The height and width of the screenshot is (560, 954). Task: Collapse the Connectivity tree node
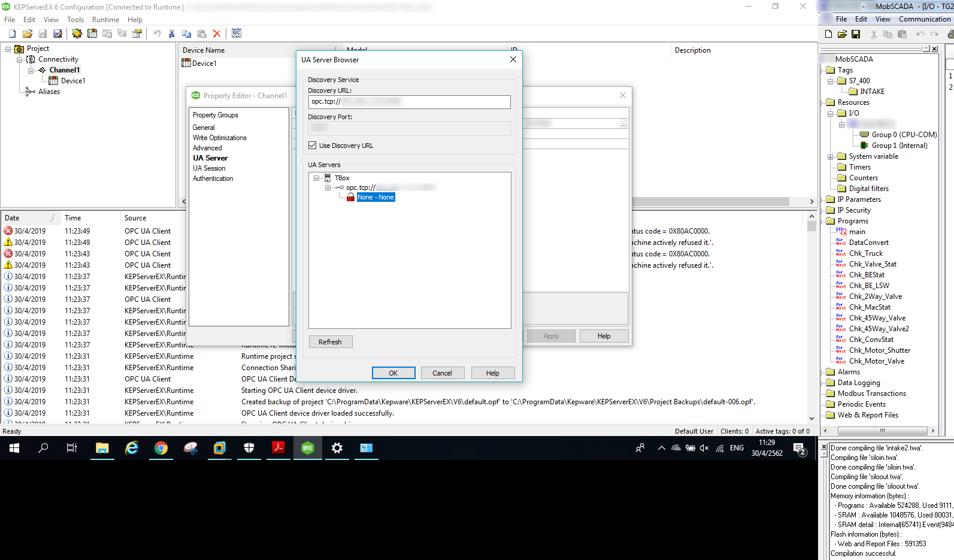click(x=20, y=59)
